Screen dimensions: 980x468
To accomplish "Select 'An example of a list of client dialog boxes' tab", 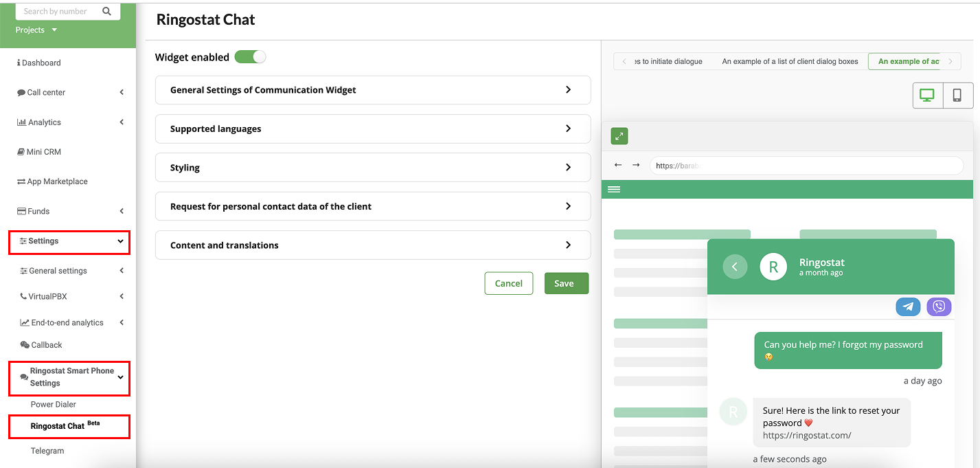I will click(x=790, y=61).
